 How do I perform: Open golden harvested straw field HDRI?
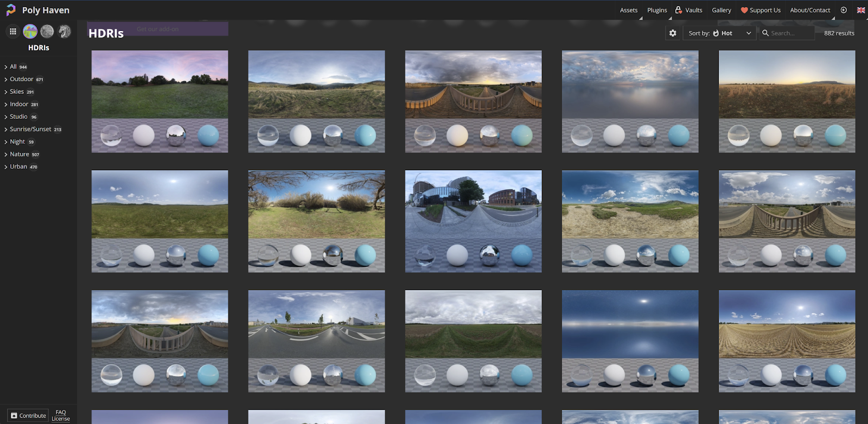tap(787, 341)
